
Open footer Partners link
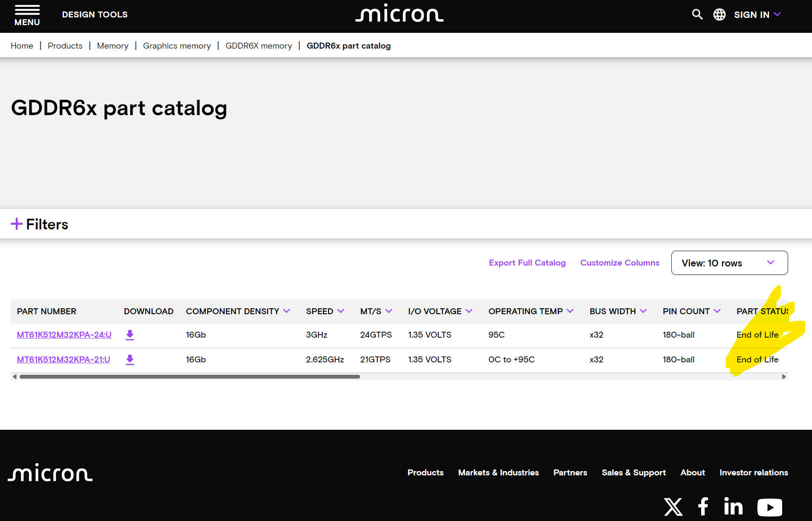[570, 472]
